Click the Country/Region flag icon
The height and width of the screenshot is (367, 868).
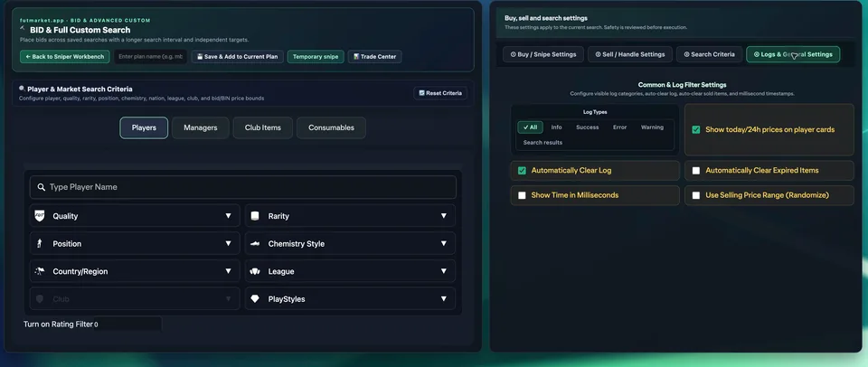(39, 271)
